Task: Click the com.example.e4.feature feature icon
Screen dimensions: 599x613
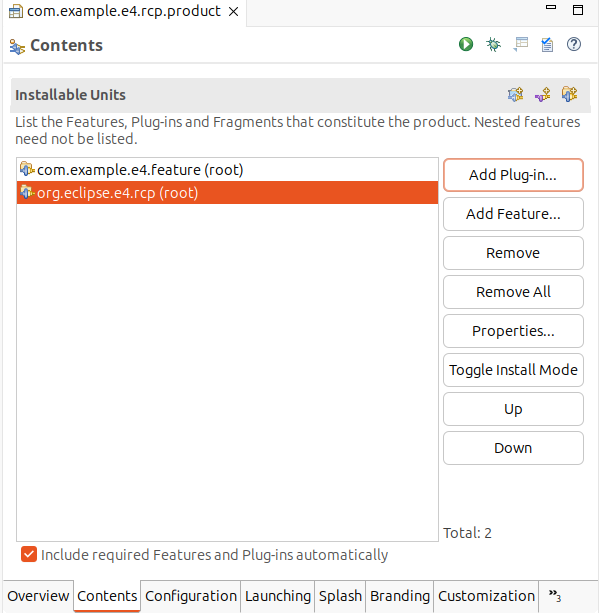Action: 27,169
